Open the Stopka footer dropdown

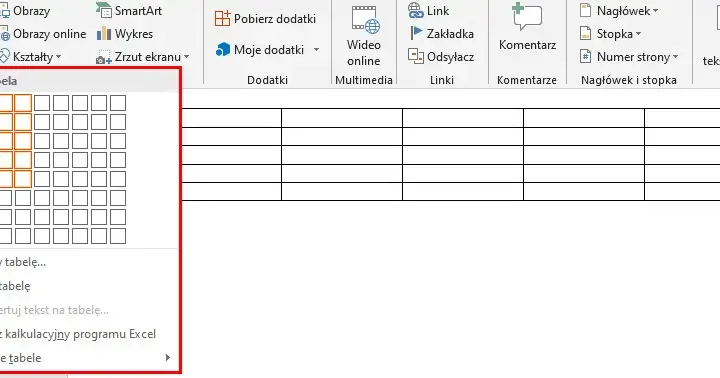coord(610,34)
